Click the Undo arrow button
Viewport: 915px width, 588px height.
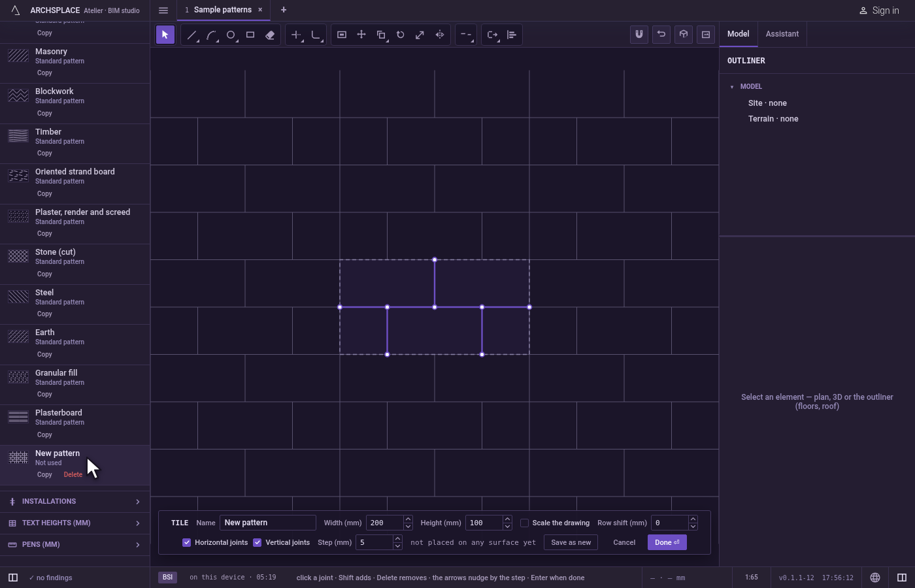[x=661, y=35]
